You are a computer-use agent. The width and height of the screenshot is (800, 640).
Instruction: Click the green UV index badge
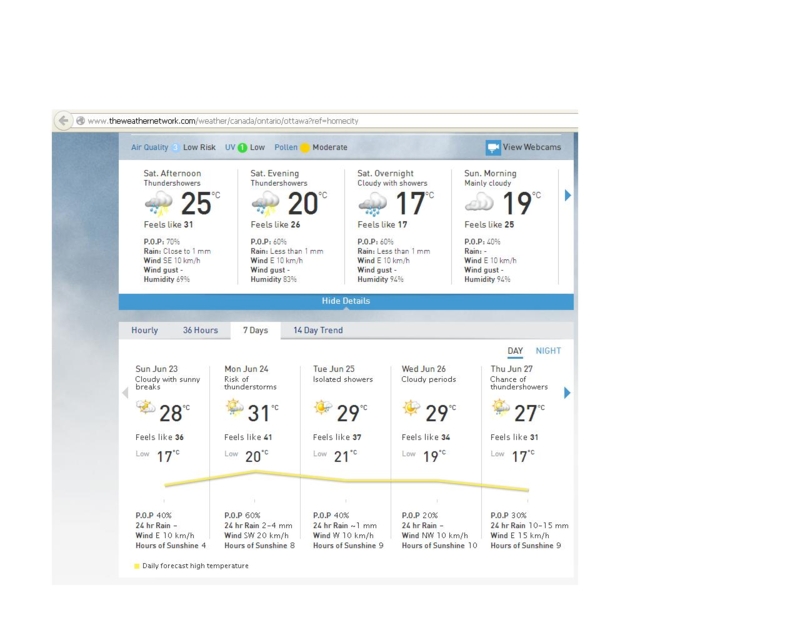[242, 147]
